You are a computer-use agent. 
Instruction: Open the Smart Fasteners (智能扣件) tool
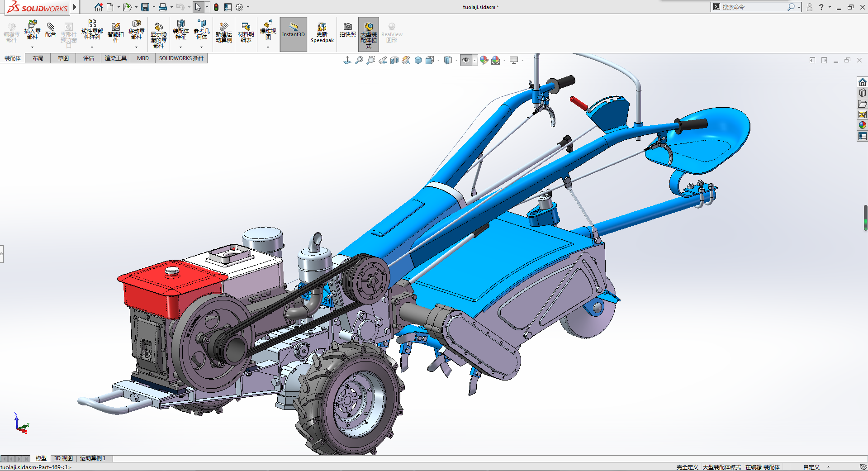click(115, 28)
